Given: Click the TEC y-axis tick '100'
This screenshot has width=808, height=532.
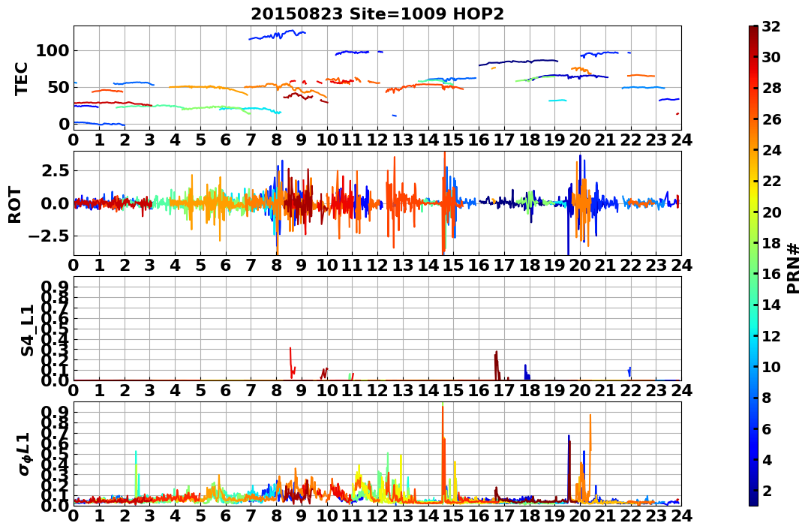Looking at the screenshot, I should tap(53, 50).
